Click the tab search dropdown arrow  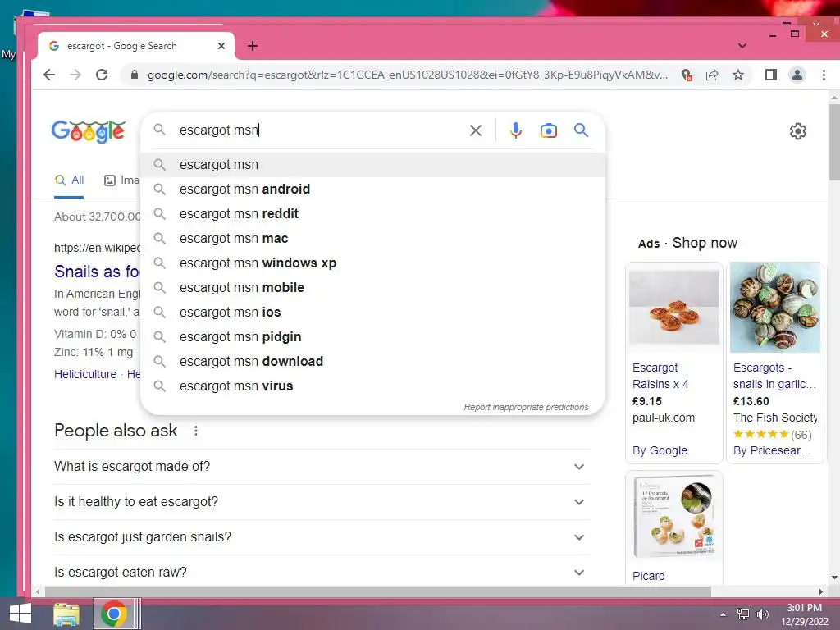pos(742,46)
